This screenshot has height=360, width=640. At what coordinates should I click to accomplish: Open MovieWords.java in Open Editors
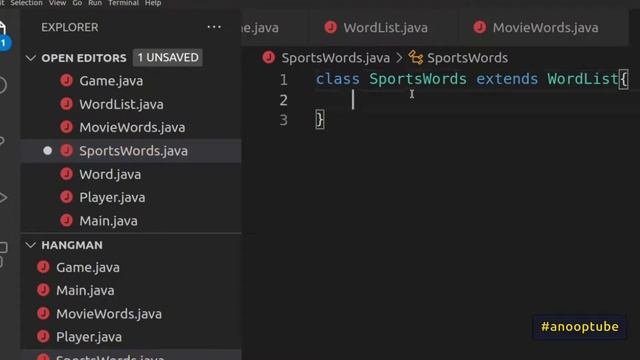click(x=132, y=127)
